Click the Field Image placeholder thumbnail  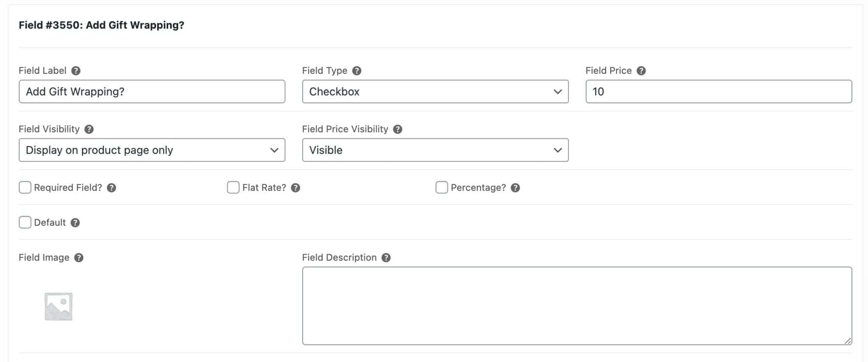(x=58, y=306)
